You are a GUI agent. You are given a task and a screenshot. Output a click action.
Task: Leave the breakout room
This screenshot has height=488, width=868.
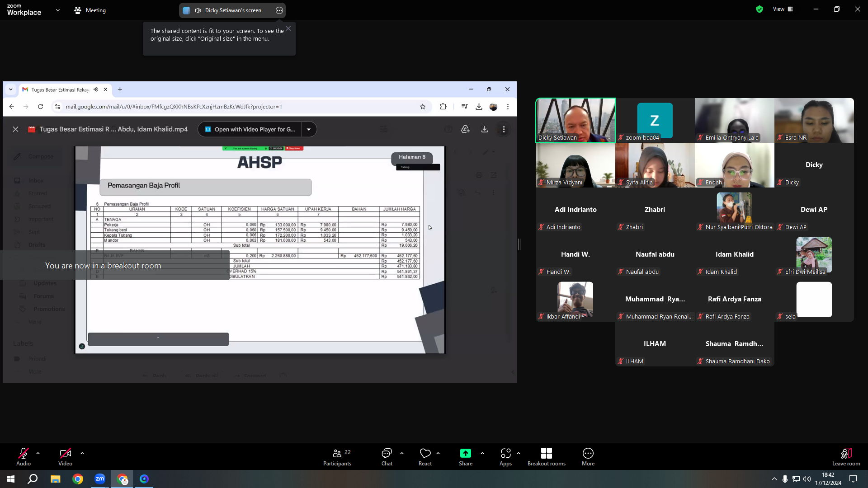click(x=846, y=456)
